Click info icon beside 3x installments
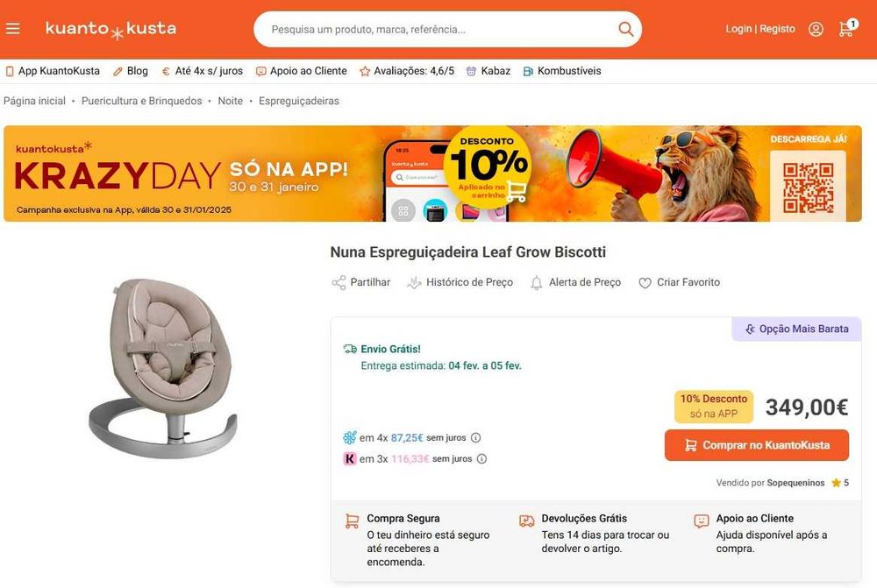 click(x=481, y=458)
